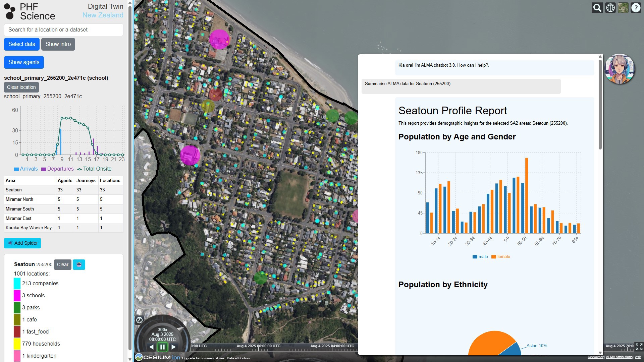This screenshot has width=644, height=362.
Task: Open the Cesium geocoder search icon
Action: 597,8
